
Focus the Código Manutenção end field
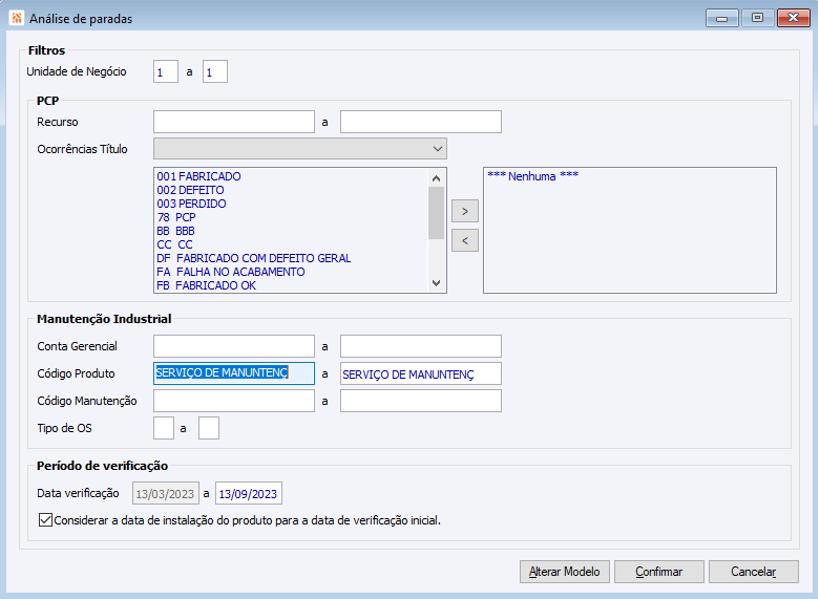421,400
